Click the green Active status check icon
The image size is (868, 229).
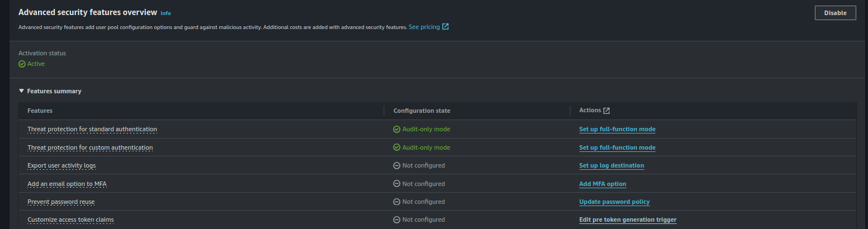(22, 64)
